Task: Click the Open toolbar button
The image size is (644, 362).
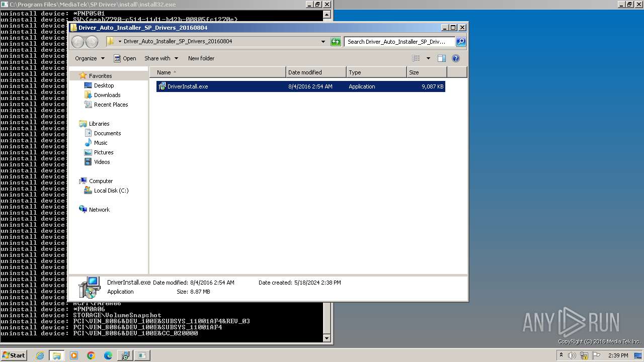Action: 125,58
